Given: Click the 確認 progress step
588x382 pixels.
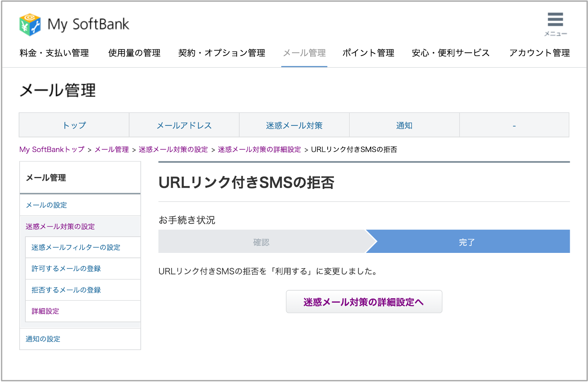Looking at the screenshot, I should click(x=262, y=242).
